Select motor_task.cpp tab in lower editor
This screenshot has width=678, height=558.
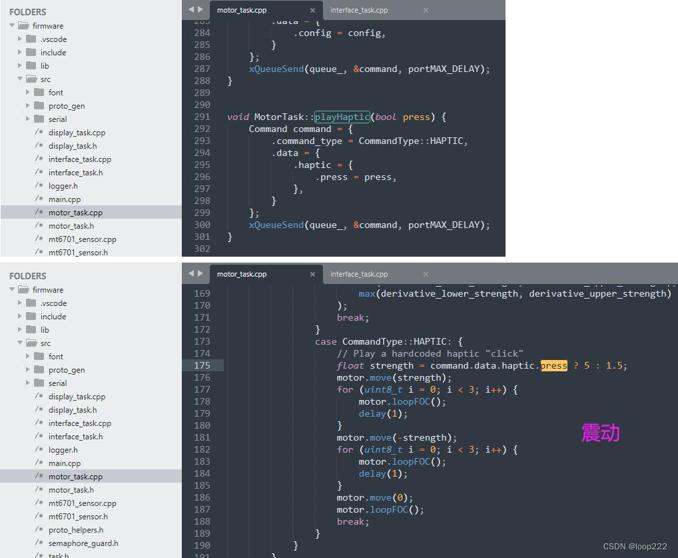point(242,274)
